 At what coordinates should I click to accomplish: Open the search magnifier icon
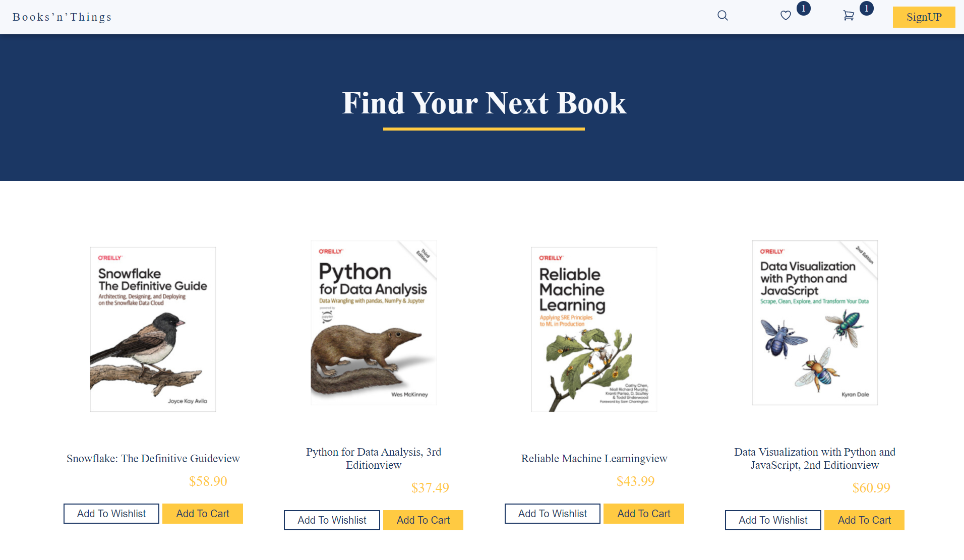click(x=722, y=16)
